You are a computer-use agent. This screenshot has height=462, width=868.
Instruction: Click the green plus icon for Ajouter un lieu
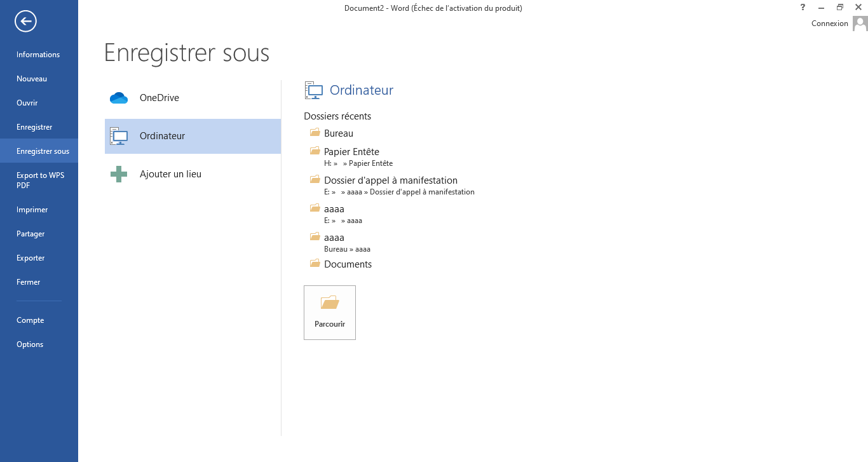point(119,174)
